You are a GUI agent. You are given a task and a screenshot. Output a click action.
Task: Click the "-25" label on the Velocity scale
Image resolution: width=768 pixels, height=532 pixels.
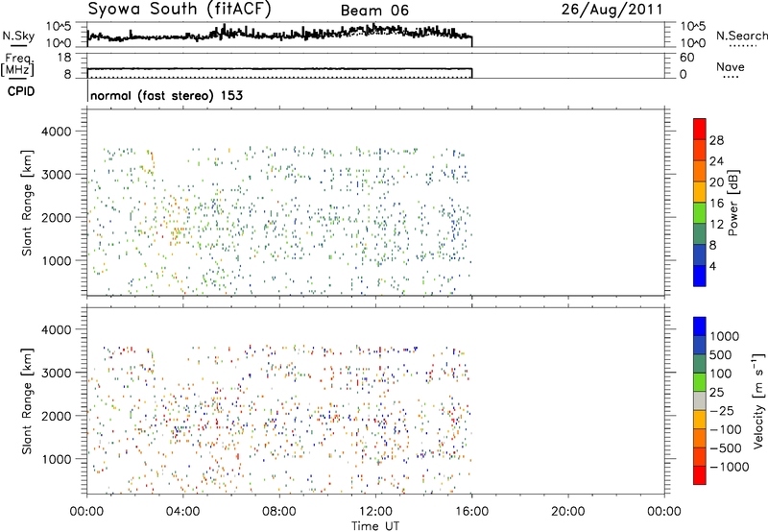pyautogui.click(x=722, y=410)
